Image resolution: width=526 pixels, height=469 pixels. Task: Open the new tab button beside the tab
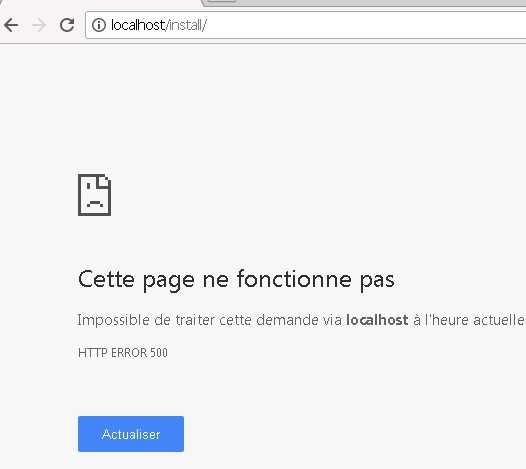222,1
